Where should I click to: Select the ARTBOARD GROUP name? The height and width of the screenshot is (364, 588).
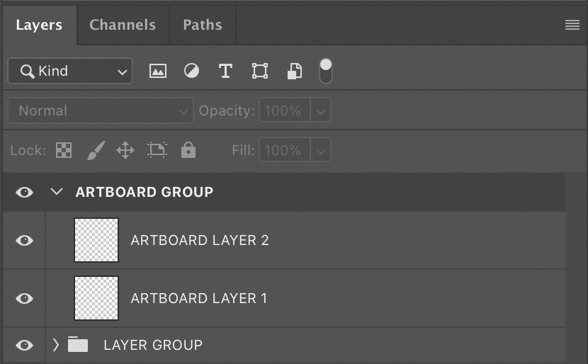(145, 193)
